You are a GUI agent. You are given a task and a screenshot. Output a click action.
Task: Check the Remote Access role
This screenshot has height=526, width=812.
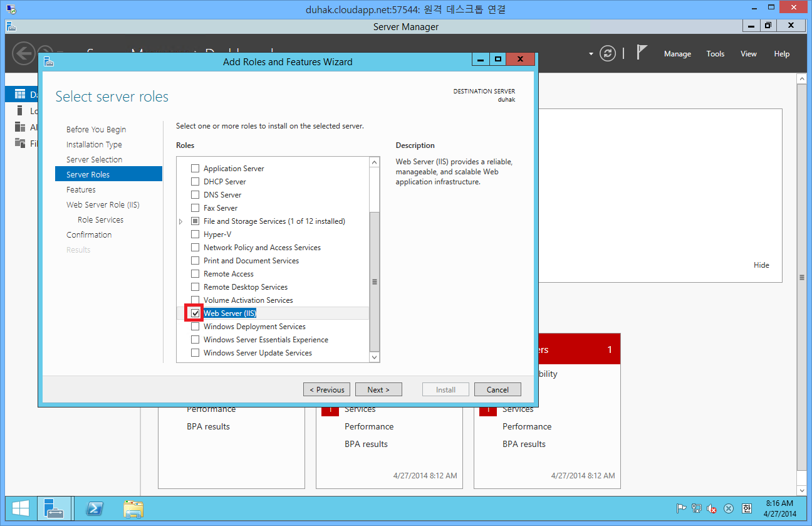point(195,274)
